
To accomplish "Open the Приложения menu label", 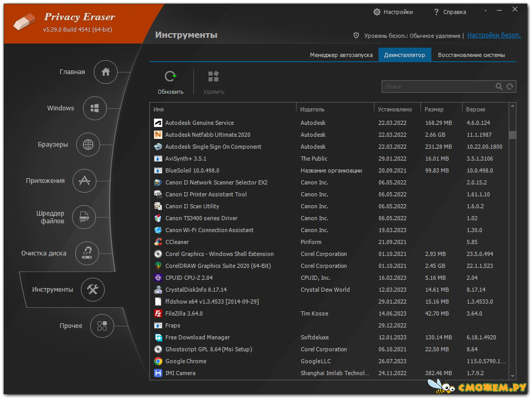I will tap(45, 181).
